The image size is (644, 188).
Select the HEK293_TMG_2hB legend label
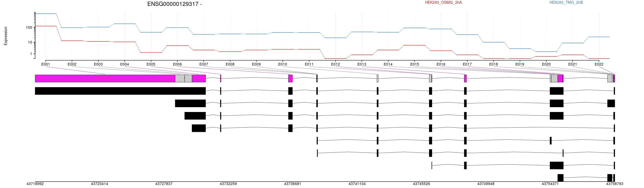(566, 3)
